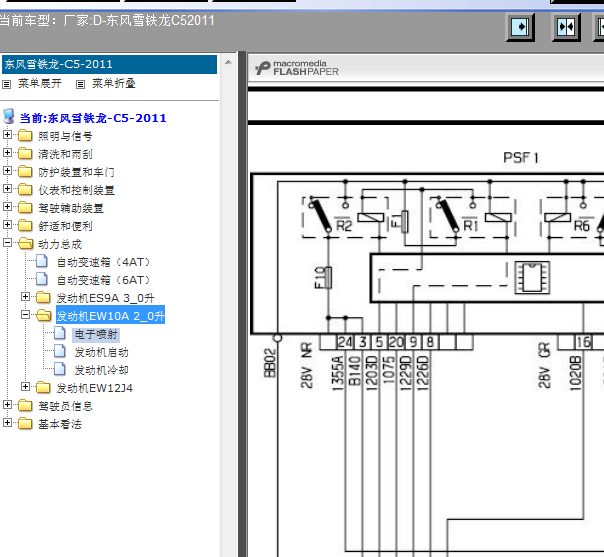Click the document icon for 自动变速箱(4AT)
Viewport: 604px width, 557px height.
pos(42,261)
